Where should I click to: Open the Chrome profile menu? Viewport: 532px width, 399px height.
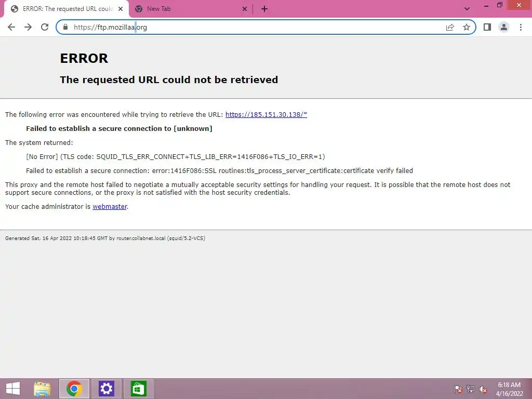pos(504,27)
